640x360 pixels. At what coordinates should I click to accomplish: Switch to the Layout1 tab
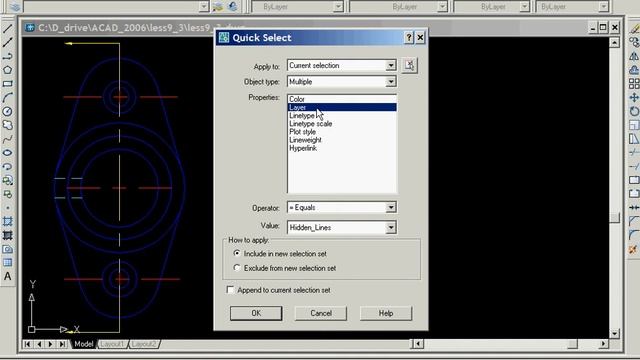pyautogui.click(x=112, y=344)
